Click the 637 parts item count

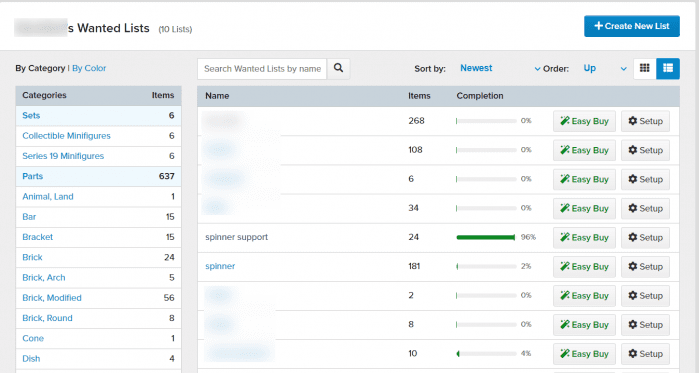(166, 176)
